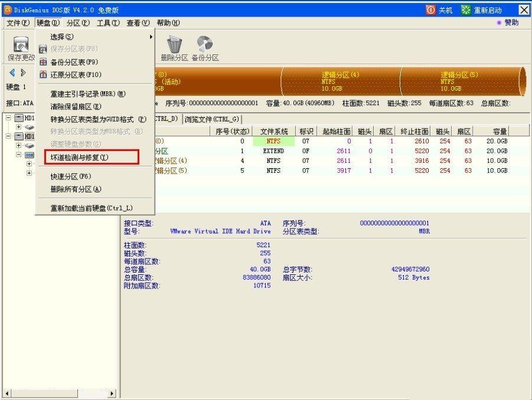Click total bytes value 42949672960
The image size is (532, 400).
(410, 269)
